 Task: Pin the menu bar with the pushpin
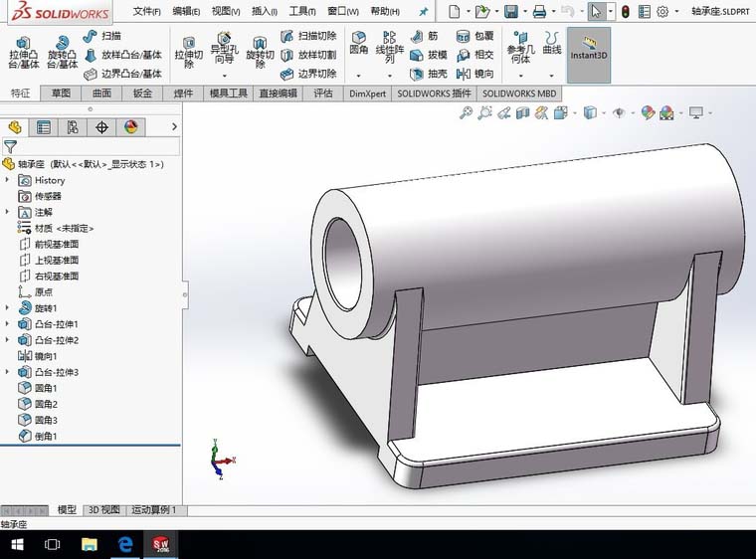[x=424, y=11]
